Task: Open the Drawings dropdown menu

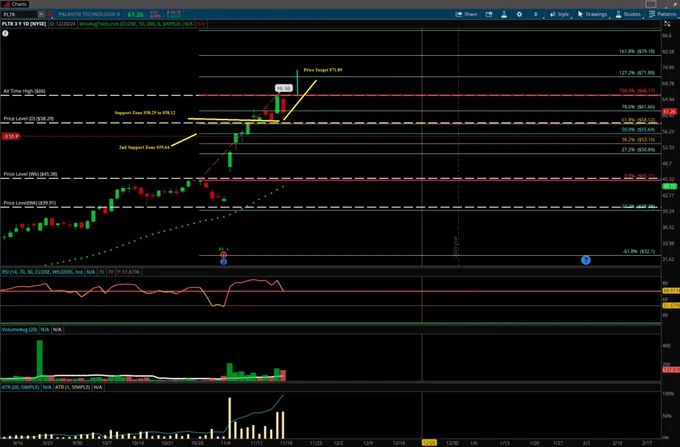Action: pos(592,14)
